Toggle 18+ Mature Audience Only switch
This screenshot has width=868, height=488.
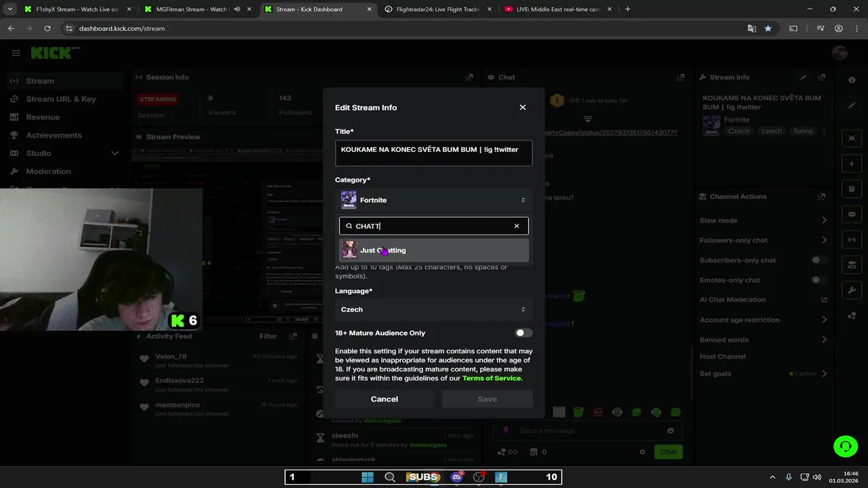tap(524, 333)
